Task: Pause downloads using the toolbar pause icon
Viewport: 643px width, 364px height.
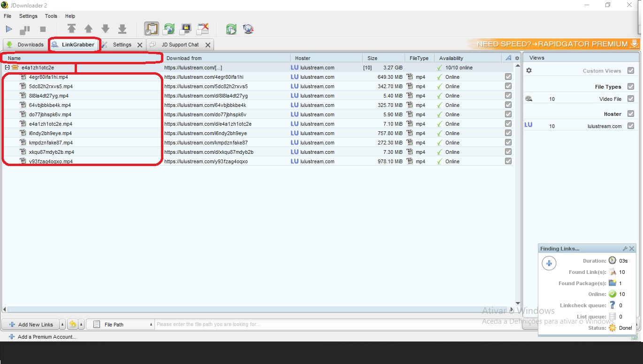Action: (x=25, y=29)
